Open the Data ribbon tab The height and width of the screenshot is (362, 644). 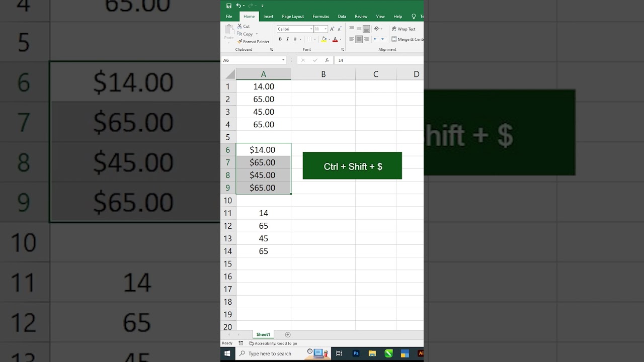click(x=342, y=17)
